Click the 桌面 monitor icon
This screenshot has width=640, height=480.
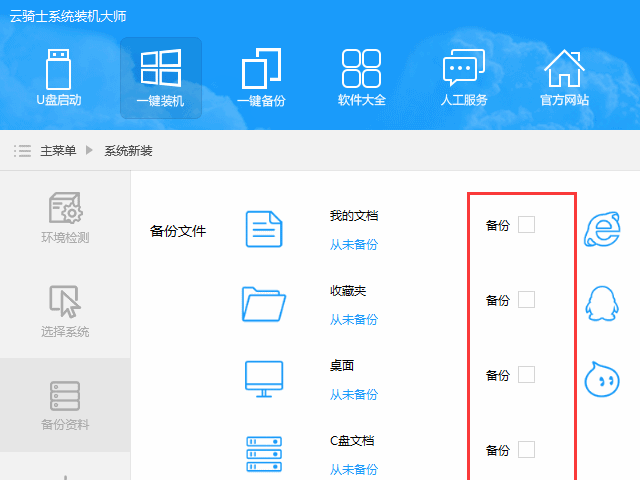(264, 379)
